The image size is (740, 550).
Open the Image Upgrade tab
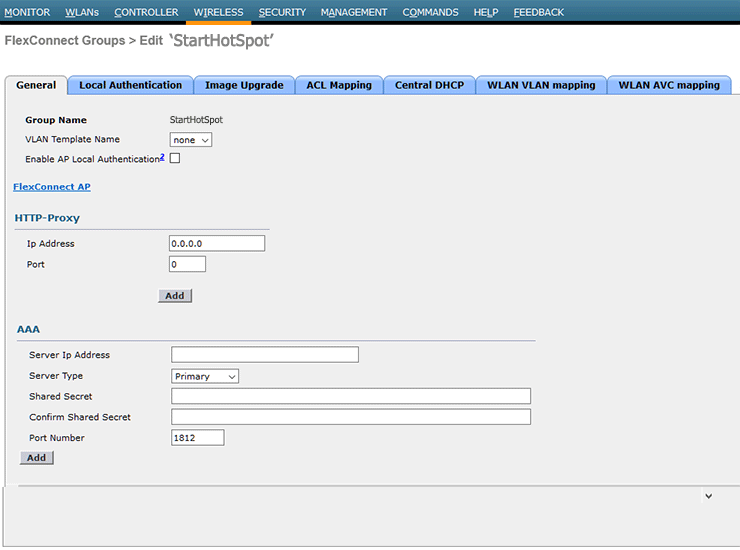pos(244,86)
